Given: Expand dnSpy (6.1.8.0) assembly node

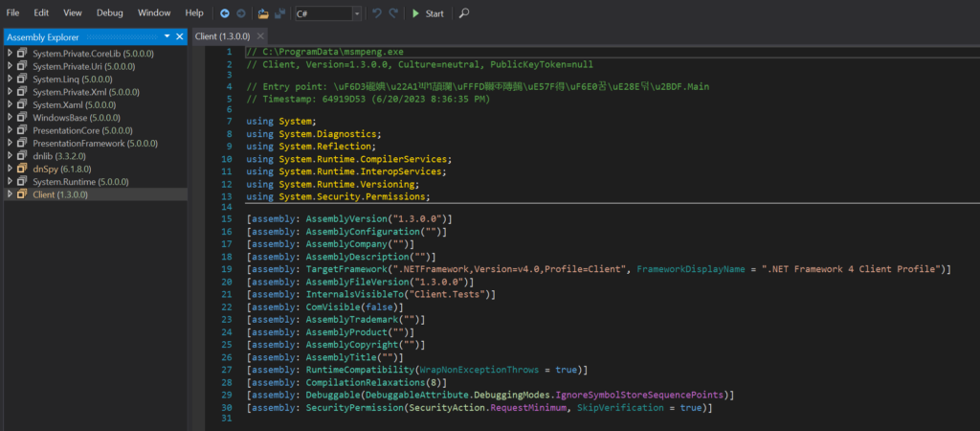Looking at the screenshot, I should [10, 169].
